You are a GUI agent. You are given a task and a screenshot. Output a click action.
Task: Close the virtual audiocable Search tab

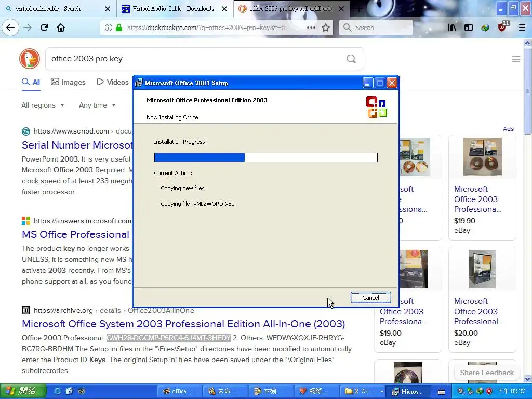(108, 9)
